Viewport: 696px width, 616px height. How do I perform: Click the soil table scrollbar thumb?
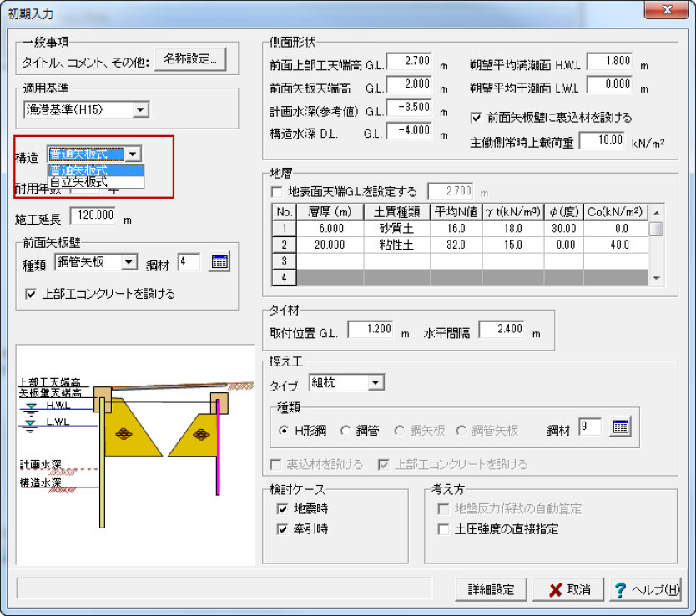[x=656, y=229]
